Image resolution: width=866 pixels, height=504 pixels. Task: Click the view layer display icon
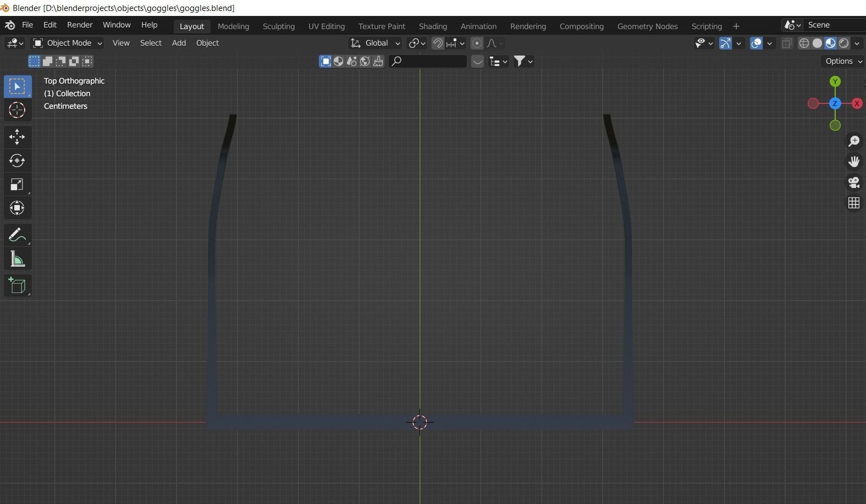(x=326, y=62)
